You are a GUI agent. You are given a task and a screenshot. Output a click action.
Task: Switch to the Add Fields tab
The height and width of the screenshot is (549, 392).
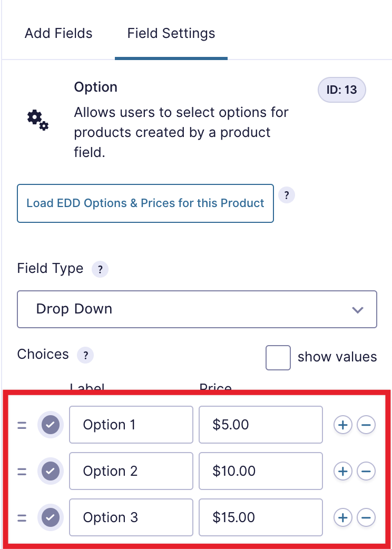coord(58,34)
